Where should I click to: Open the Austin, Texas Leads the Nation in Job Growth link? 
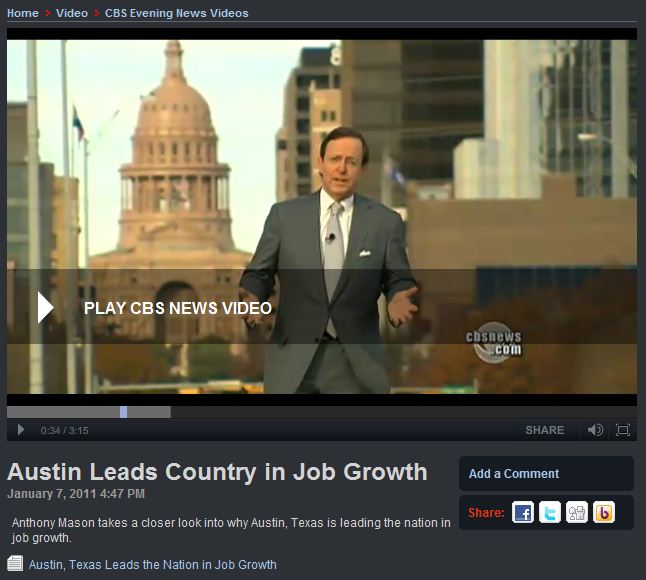[x=152, y=564]
